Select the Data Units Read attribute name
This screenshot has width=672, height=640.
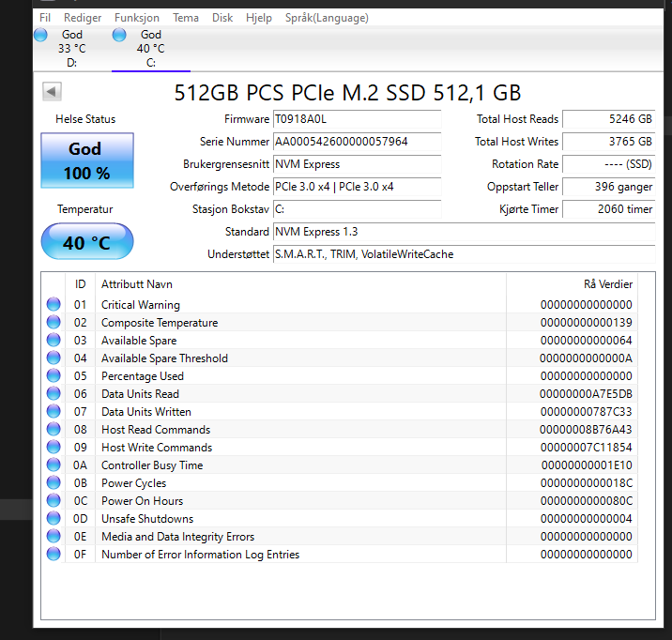[x=140, y=394]
